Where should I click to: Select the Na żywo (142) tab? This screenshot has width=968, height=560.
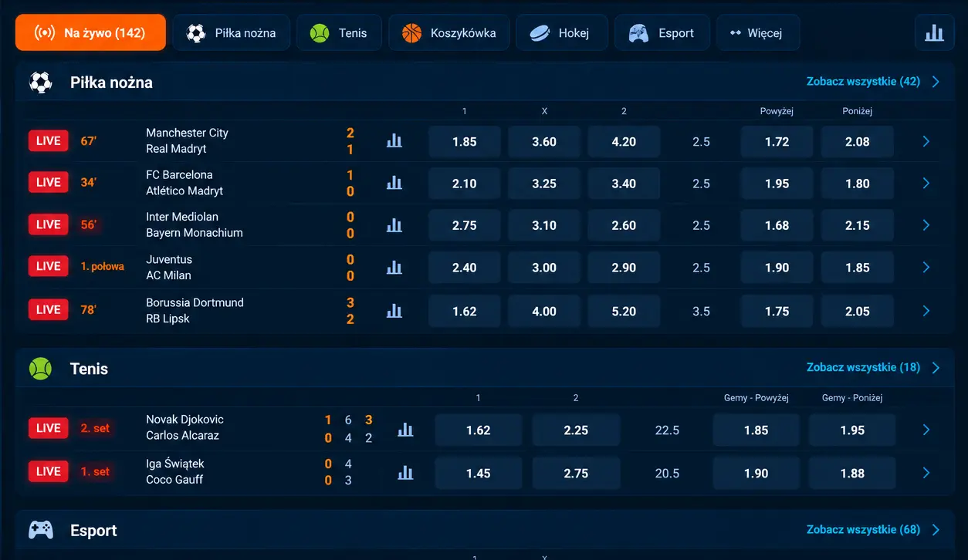pyautogui.click(x=90, y=32)
